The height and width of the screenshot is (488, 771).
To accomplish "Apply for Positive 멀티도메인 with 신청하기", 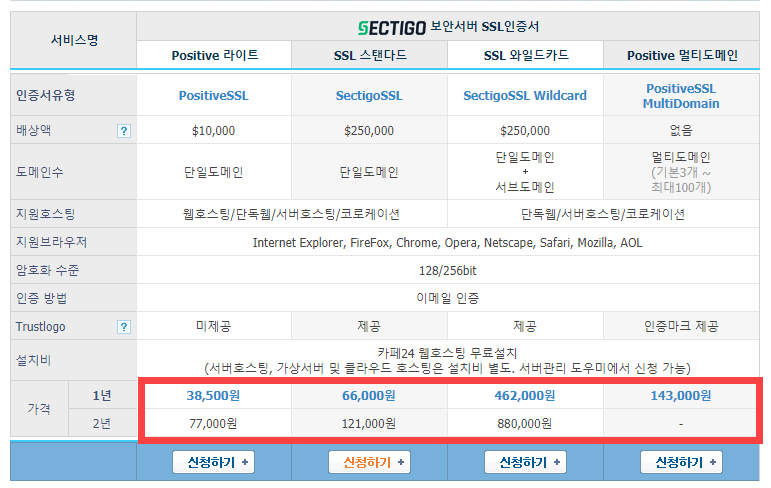I will (x=681, y=462).
